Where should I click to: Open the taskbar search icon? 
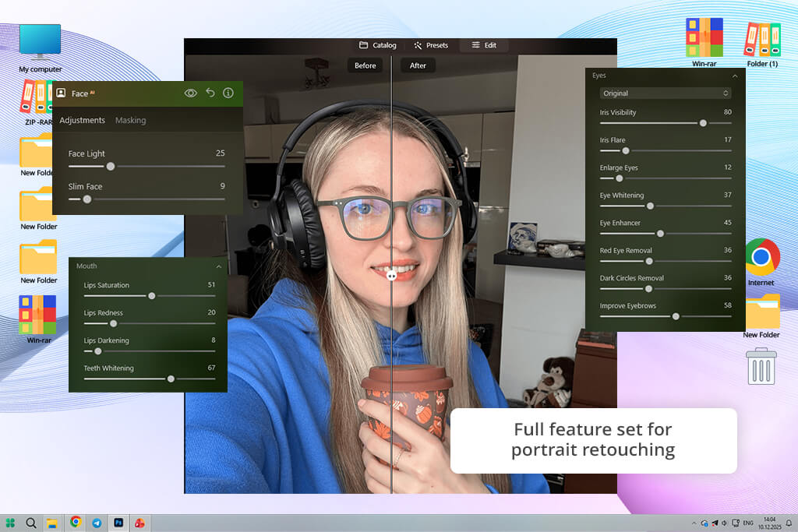pyautogui.click(x=30, y=523)
